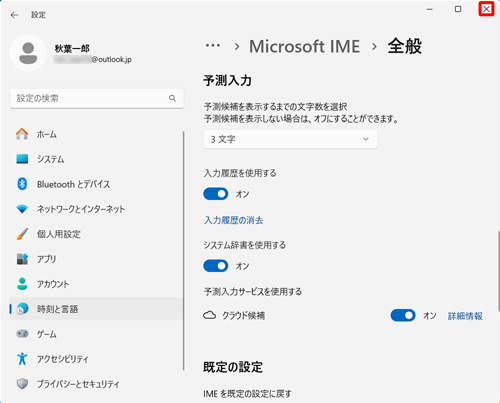
Task: Click the cloud icon beside クラウド候補
Action: 209,315
